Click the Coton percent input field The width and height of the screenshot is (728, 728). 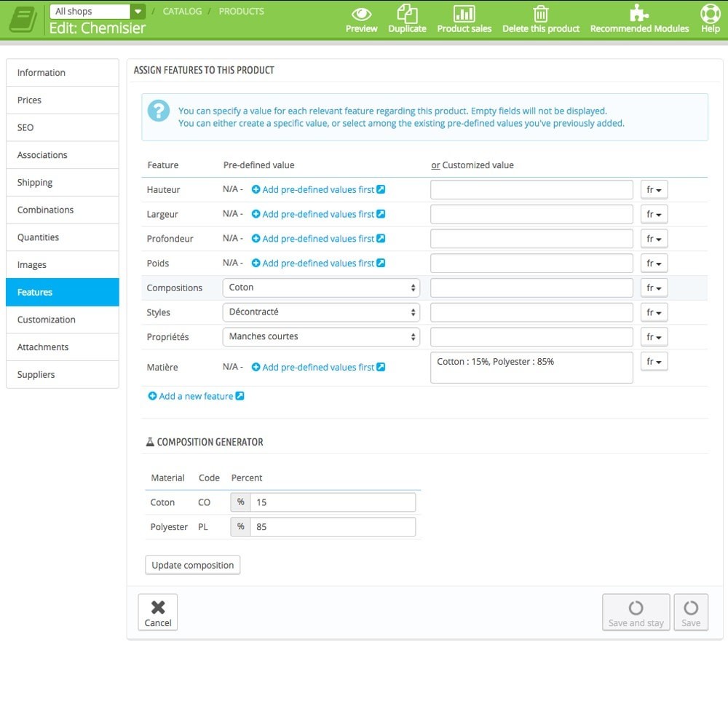point(333,502)
